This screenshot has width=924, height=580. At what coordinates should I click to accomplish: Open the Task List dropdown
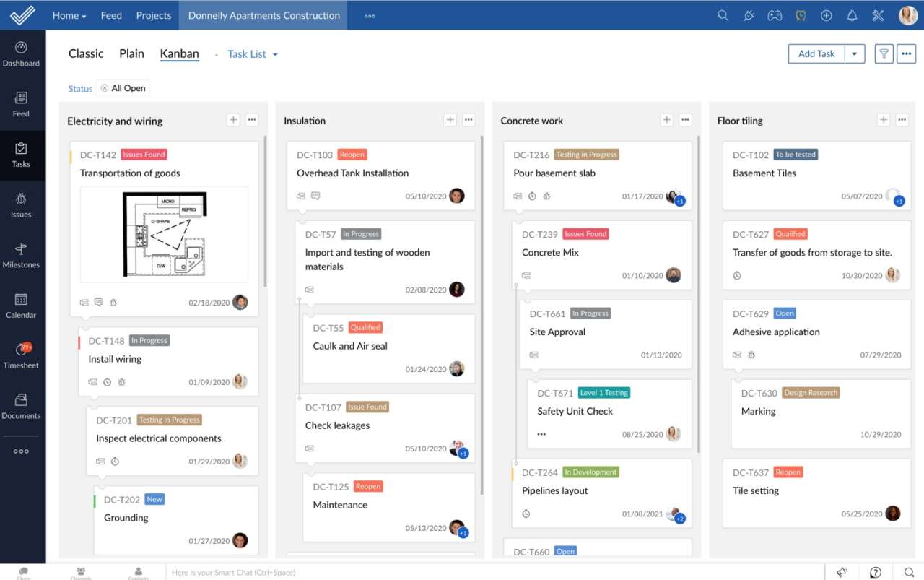pos(252,53)
